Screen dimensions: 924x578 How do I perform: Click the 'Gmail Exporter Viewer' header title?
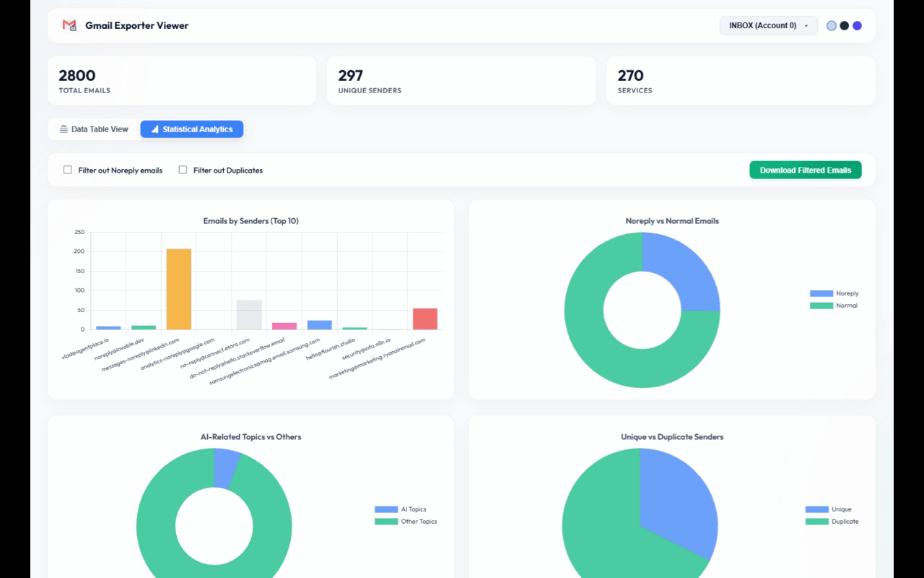137,25
